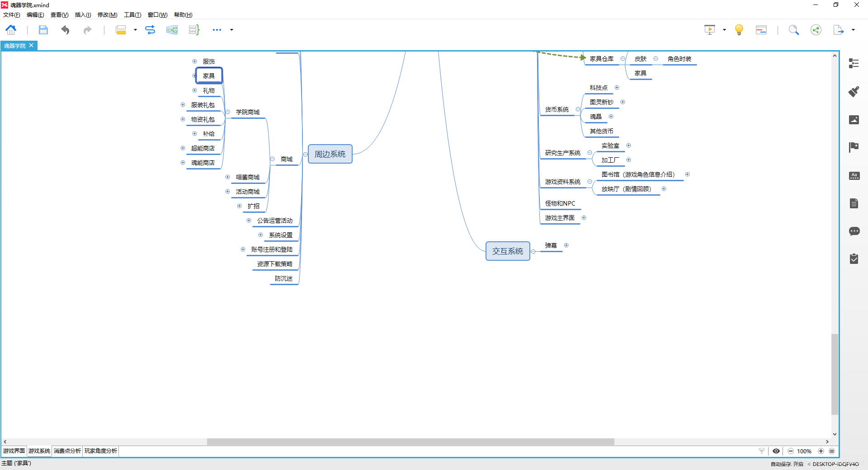Open the filter funnel in status bar

click(762, 451)
